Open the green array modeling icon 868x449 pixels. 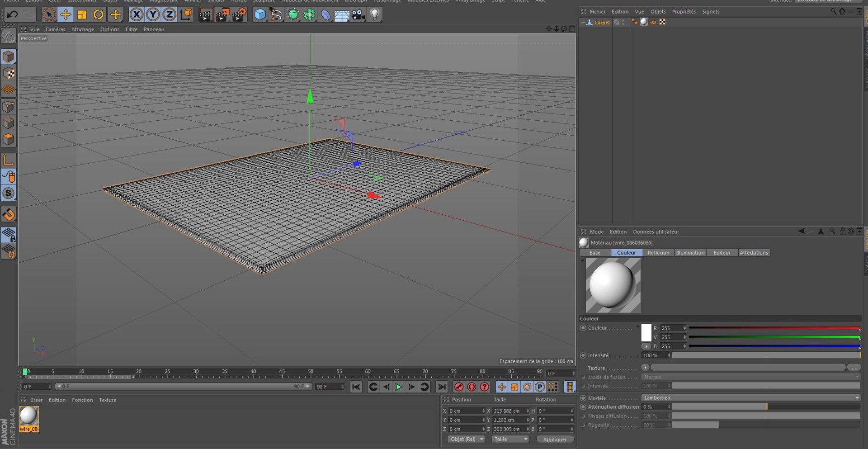coord(309,14)
